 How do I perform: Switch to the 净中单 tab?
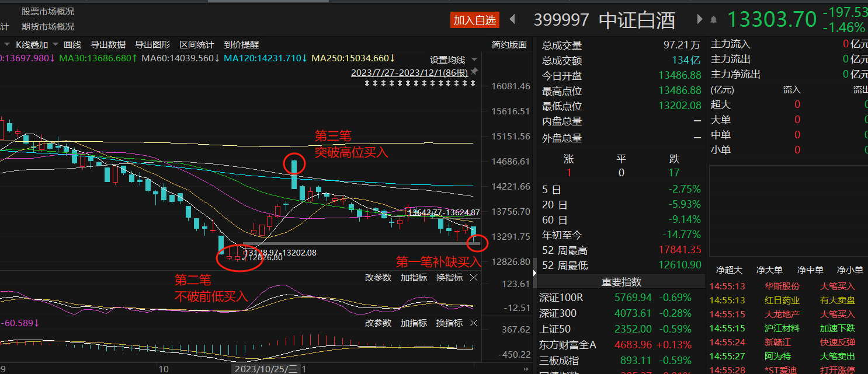click(810, 270)
